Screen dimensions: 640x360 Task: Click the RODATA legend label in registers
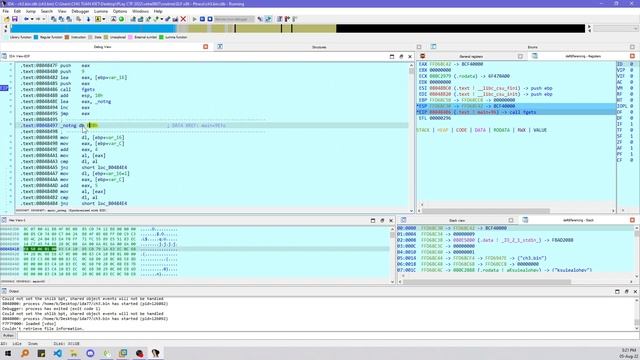[501, 130]
